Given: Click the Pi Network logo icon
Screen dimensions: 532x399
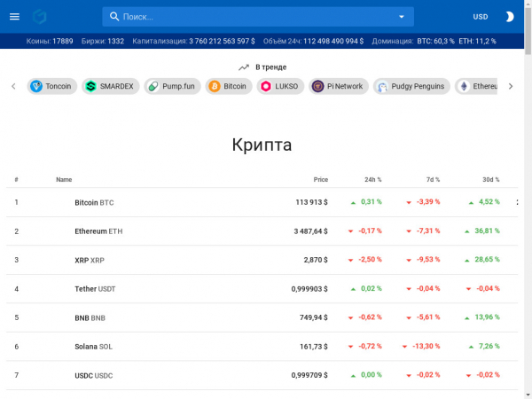Looking at the screenshot, I should [x=318, y=86].
